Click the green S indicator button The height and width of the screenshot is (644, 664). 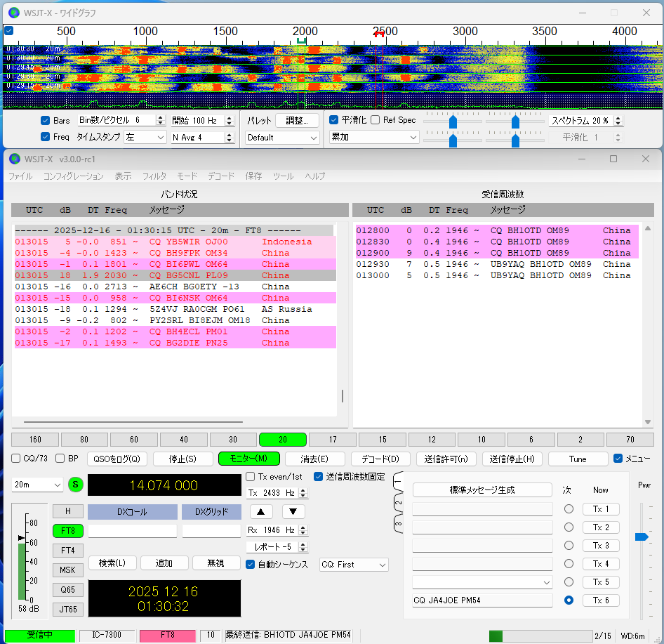(75, 485)
